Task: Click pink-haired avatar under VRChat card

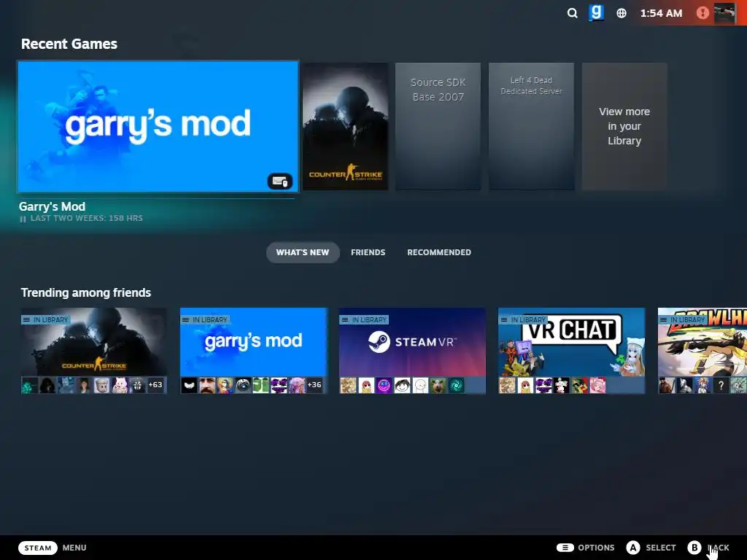Action: click(x=597, y=385)
